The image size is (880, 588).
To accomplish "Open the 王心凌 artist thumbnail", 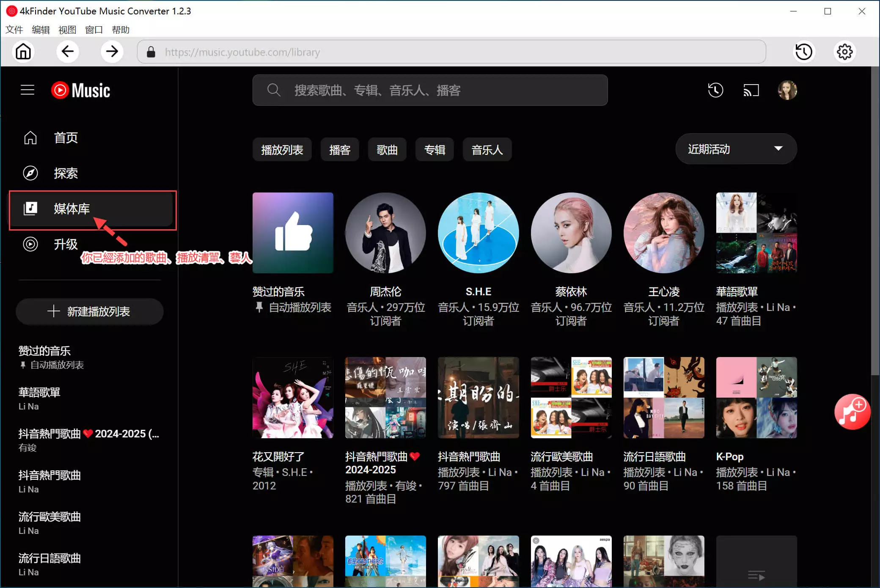I will pyautogui.click(x=664, y=233).
